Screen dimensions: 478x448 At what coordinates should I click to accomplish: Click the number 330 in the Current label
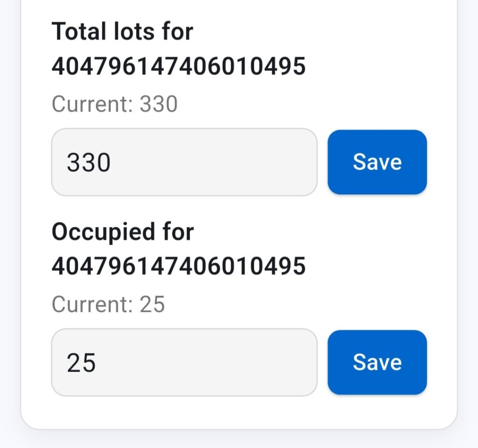tap(159, 105)
